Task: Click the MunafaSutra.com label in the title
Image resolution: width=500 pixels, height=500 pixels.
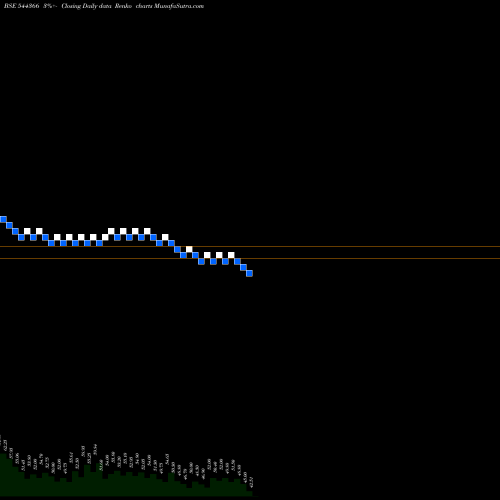Action: pos(179,6)
